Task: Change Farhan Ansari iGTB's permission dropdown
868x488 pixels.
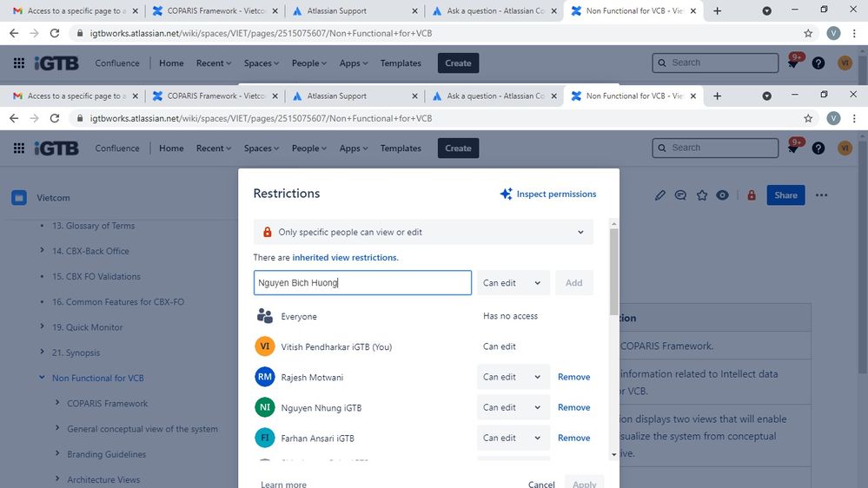Action: (x=514, y=438)
